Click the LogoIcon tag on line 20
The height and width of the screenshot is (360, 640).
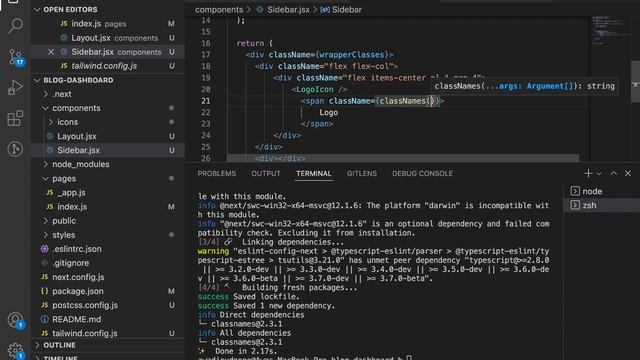315,89
